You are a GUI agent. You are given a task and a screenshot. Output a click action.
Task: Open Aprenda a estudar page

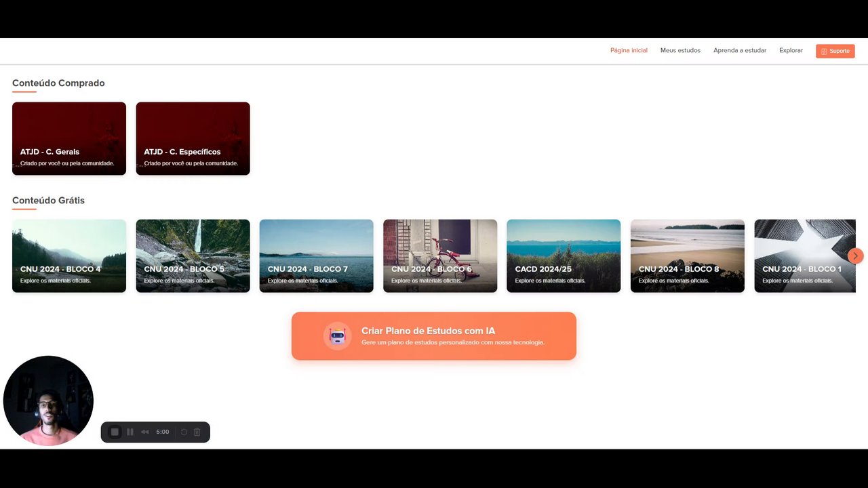(x=740, y=51)
